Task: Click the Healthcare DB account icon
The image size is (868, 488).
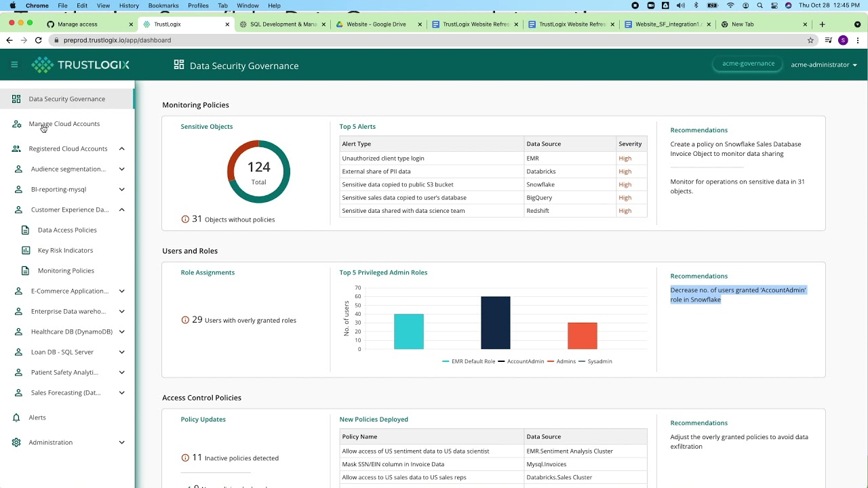Action: pos(18,331)
